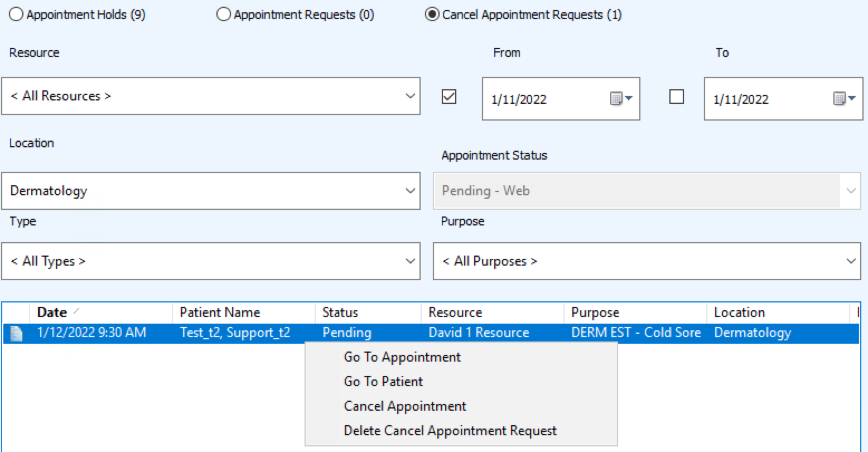Image resolution: width=868 pixels, height=452 pixels.
Task: Expand the From date dropdown arrow
Action: [628, 98]
